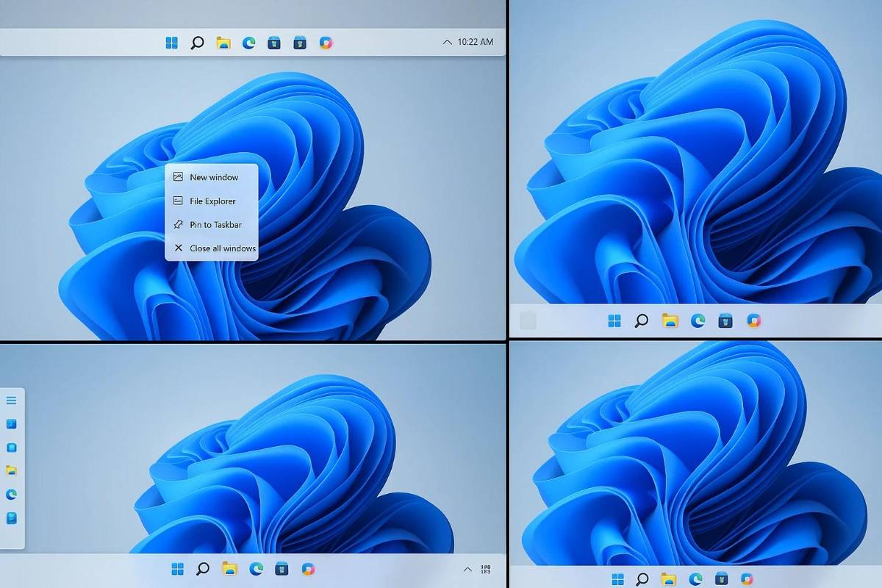Expand hidden tray icons beside 10:22 AM

(447, 43)
